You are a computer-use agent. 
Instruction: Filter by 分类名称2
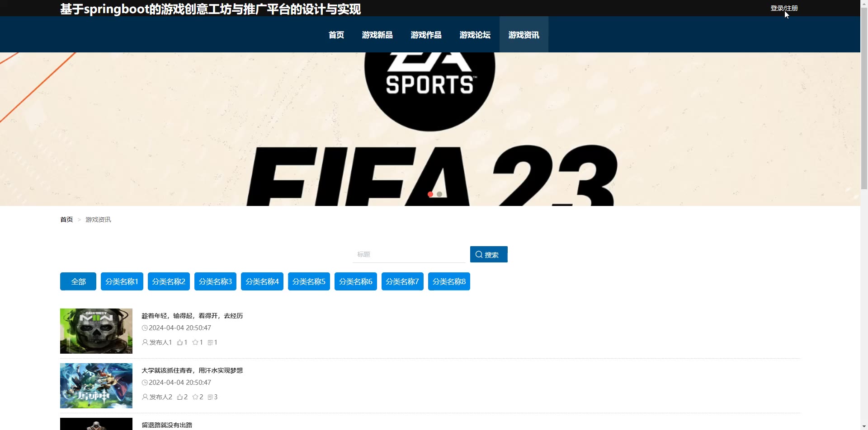tap(169, 281)
